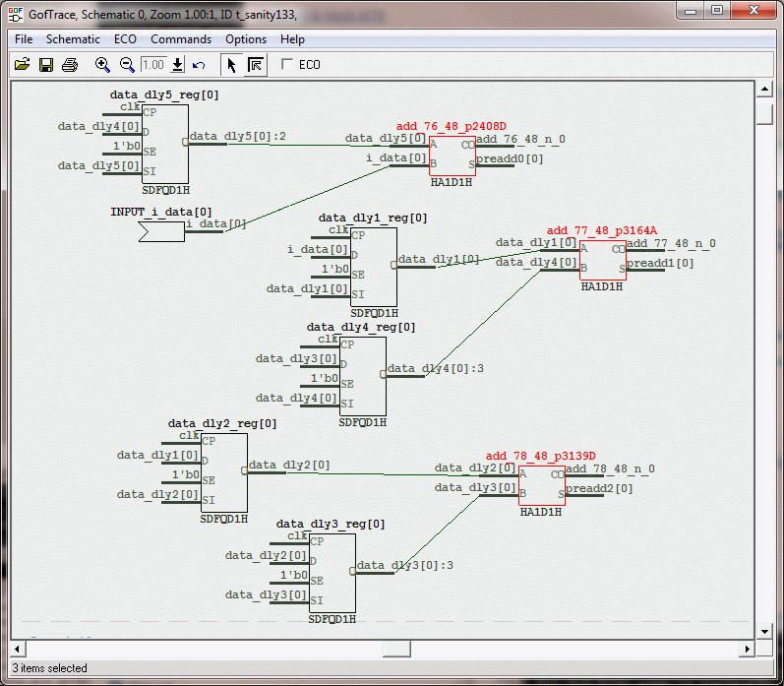Open the File menu

point(24,39)
